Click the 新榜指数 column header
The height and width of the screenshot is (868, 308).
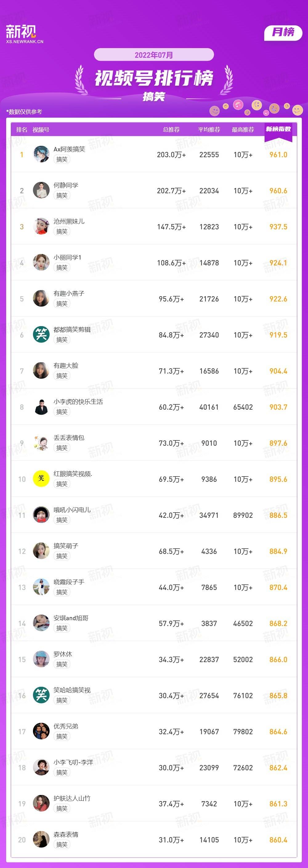click(278, 129)
